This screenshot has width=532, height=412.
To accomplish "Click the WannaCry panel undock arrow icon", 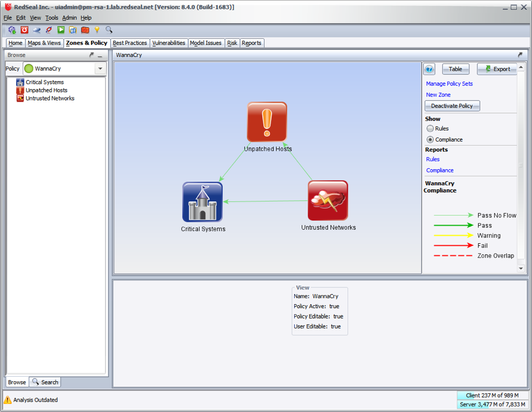I will click(x=520, y=55).
